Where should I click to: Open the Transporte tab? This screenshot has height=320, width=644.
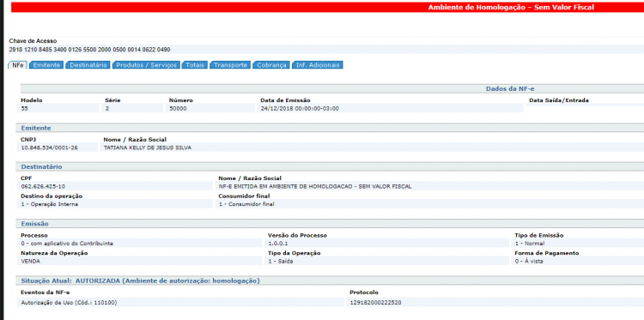click(230, 65)
